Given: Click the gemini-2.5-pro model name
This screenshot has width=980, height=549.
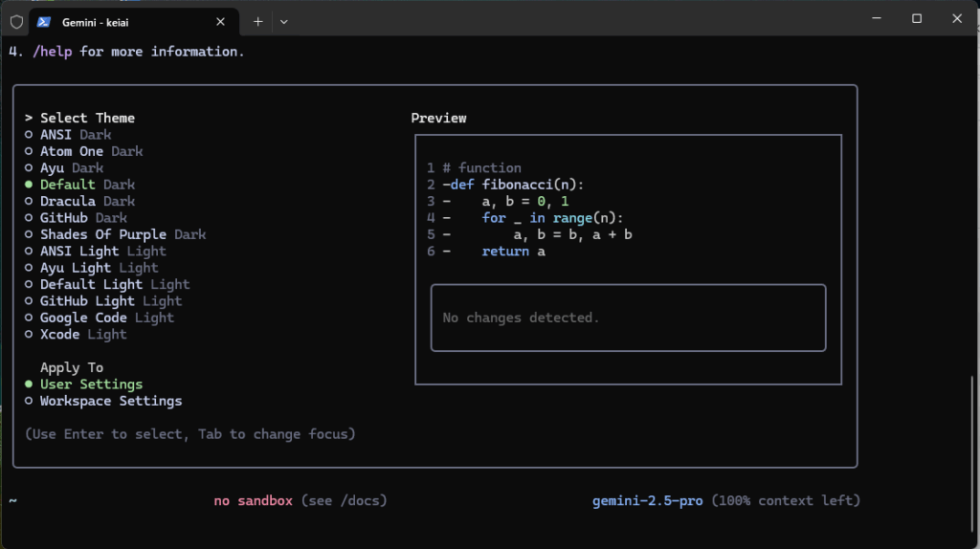Looking at the screenshot, I should tap(648, 501).
